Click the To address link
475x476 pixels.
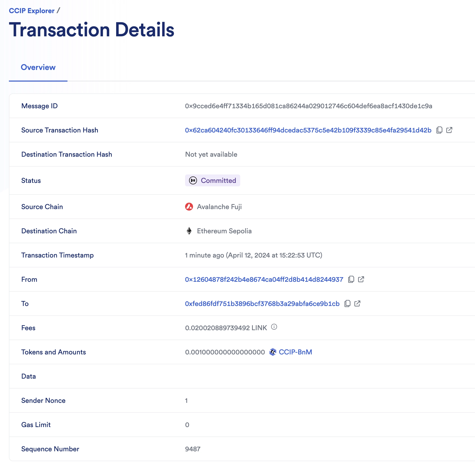262,303
